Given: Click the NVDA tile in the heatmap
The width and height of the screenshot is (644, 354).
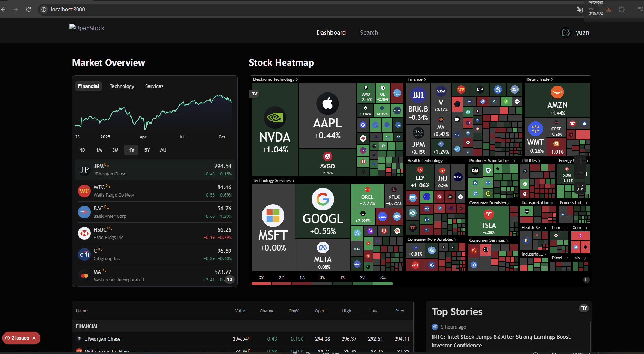Looking at the screenshot, I should pyautogui.click(x=275, y=130).
